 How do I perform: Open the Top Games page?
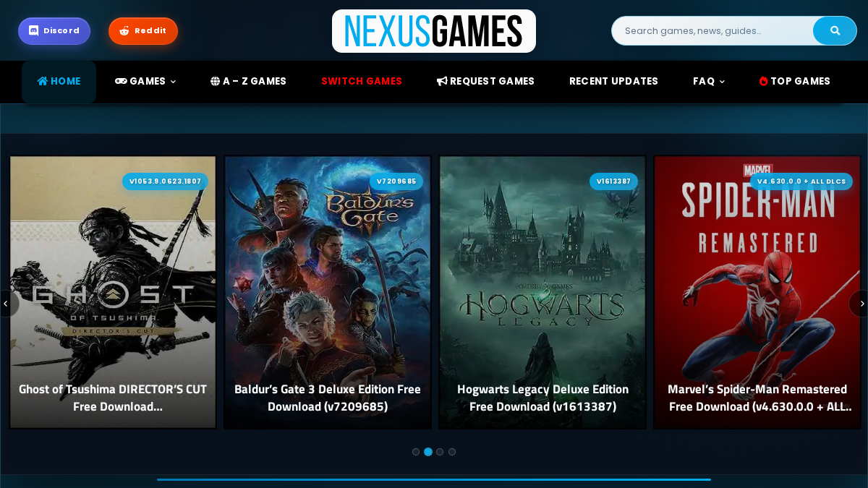click(794, 82)
